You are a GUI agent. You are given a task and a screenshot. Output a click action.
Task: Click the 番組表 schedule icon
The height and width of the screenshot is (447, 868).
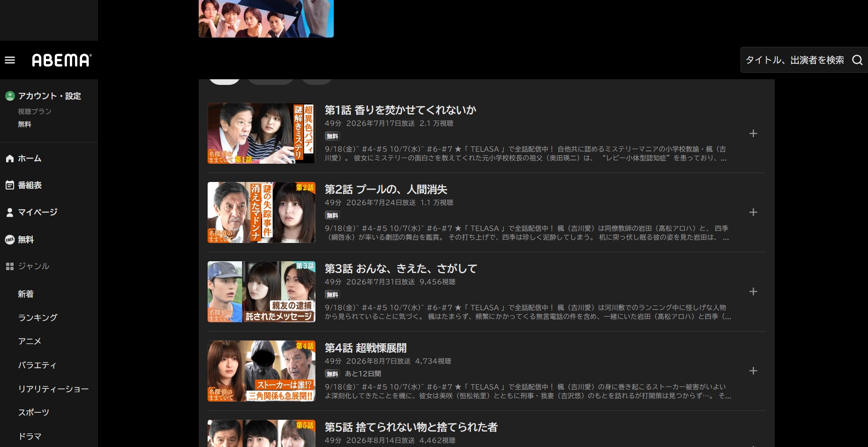(10, 185)
